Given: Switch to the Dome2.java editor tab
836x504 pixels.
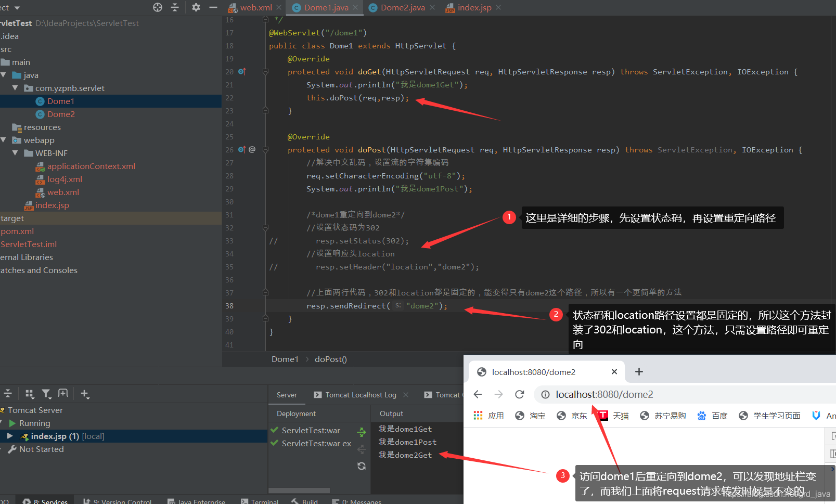Looking at the screenshot, I should pos(402,8).
